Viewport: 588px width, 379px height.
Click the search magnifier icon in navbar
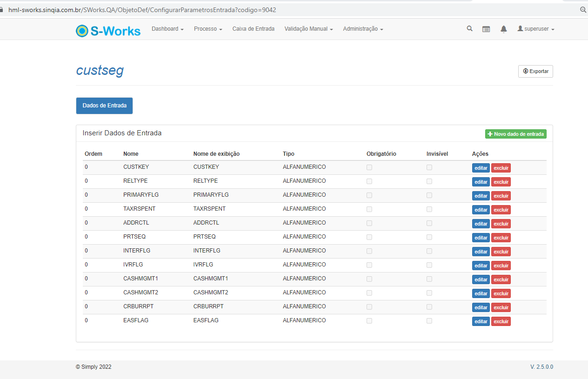[x=469, y=29]
